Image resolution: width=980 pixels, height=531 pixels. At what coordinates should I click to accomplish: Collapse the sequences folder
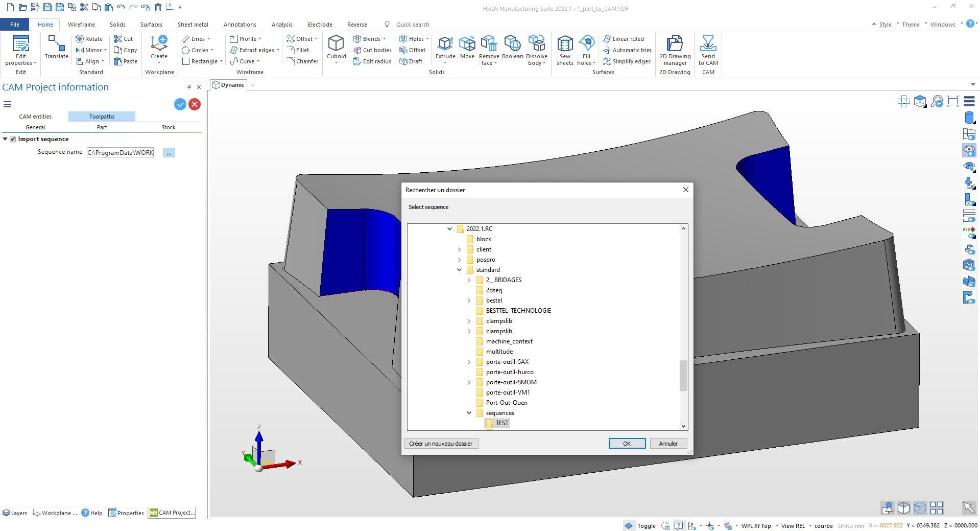pyautogui.click(x=469, y=413)
